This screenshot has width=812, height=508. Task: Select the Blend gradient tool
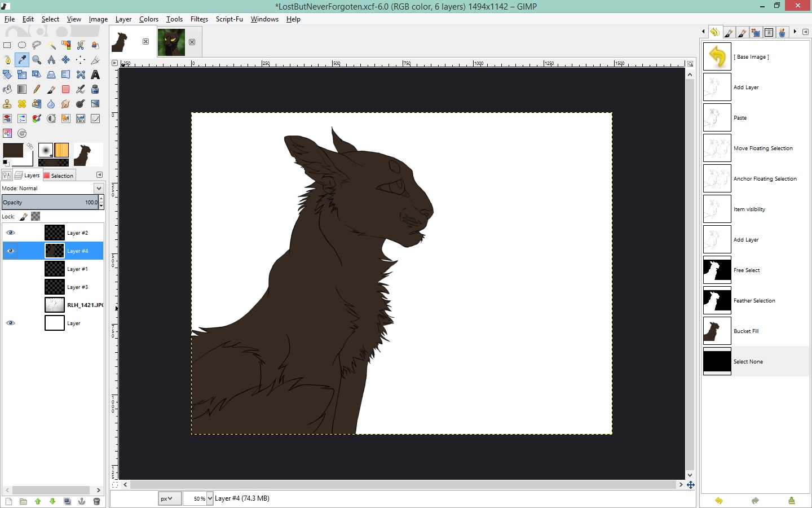[22, 89]
